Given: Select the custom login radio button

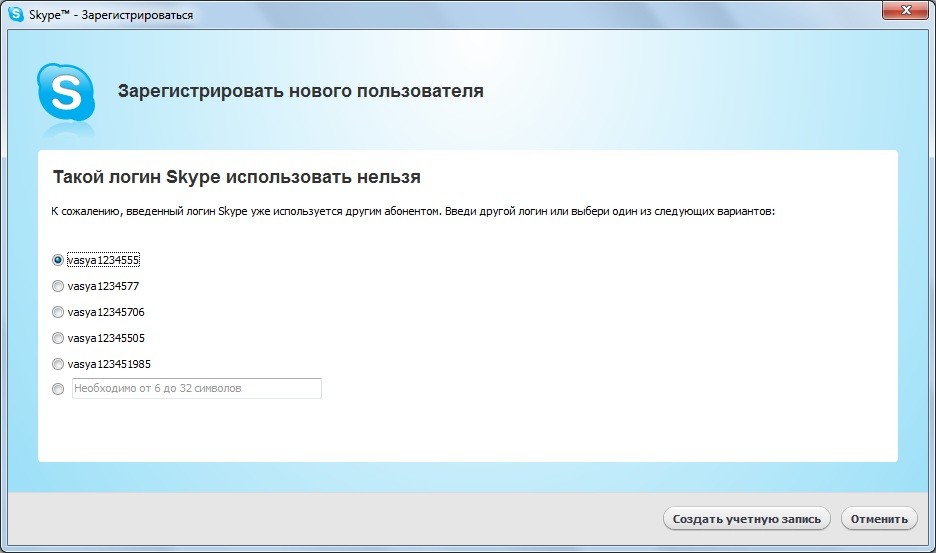Looking at the screenshot, I should 57,389.
